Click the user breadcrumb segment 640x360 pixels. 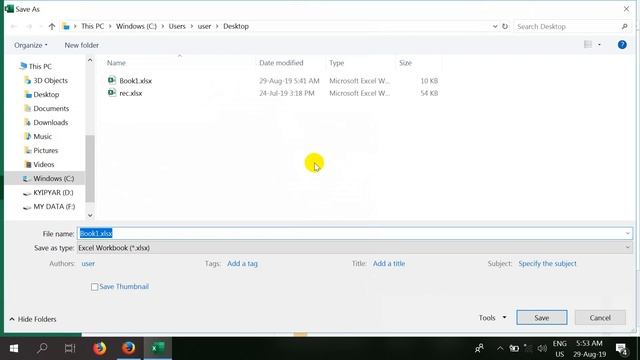pos(204,27)
